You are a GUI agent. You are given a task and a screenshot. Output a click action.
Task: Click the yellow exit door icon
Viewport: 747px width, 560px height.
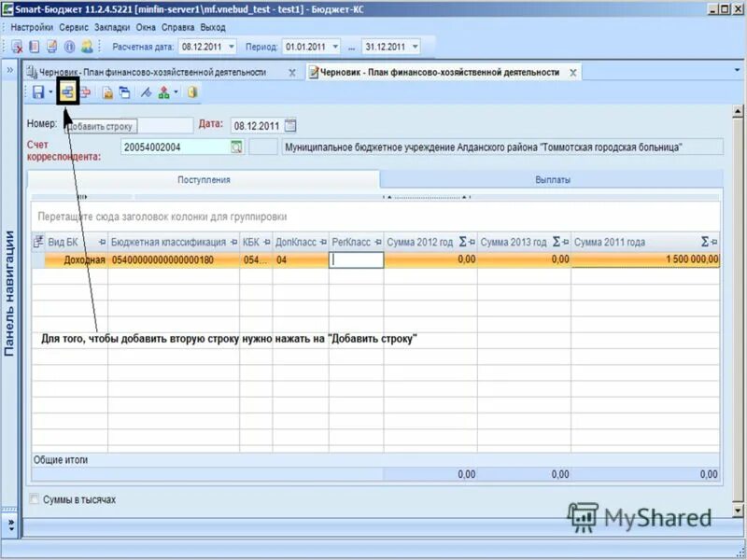(192, 91)
